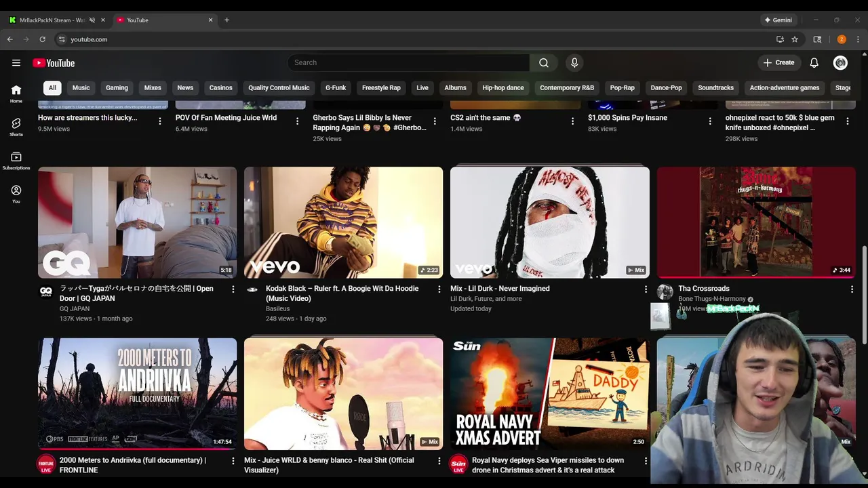868x488 pixels.
Task: Start voice search with microphone icon
Action: pos(574,63)
